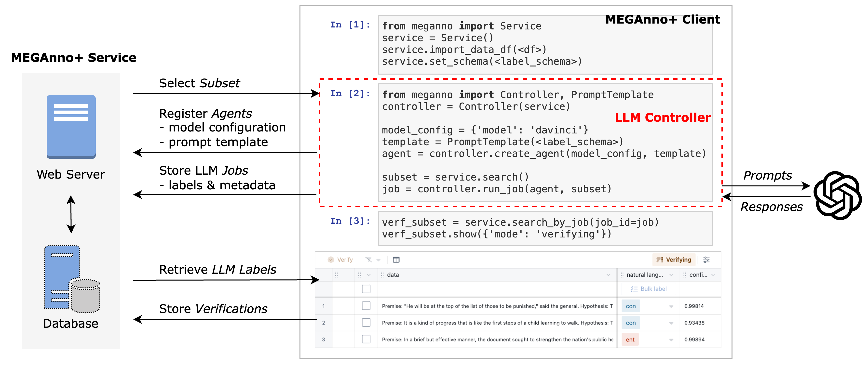Open the confi... column dropdown chevron

coord(713,275)
